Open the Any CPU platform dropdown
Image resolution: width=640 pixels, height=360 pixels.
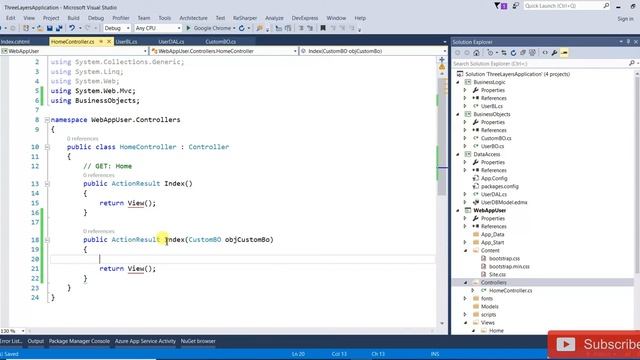click(179, 28)
